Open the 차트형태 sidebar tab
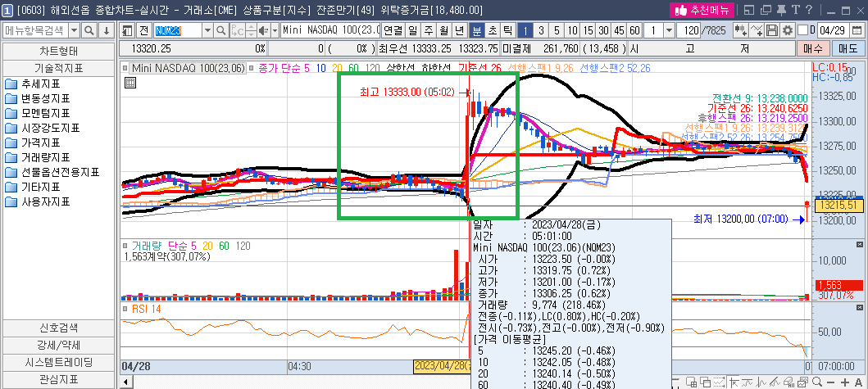This screenshot has width=868, height=389. (x=59, y=52)
